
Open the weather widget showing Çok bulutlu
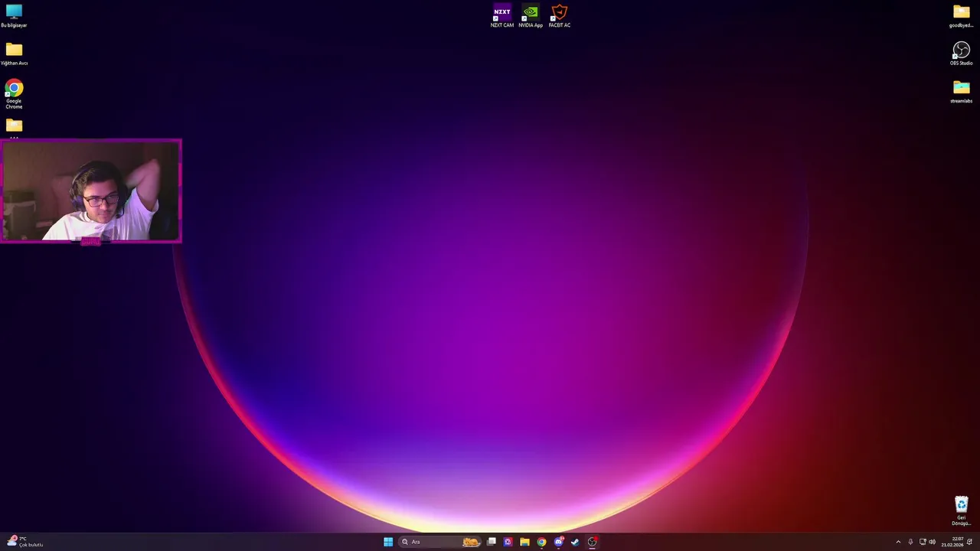(24, 542)
